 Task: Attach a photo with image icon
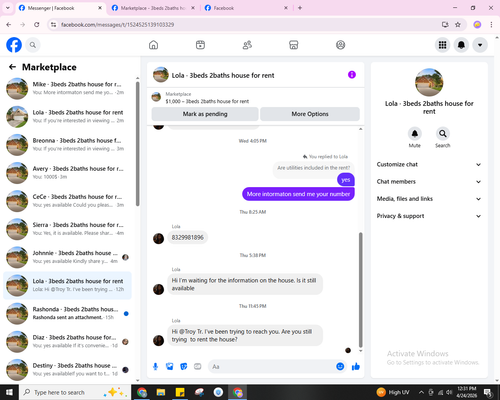170,367
